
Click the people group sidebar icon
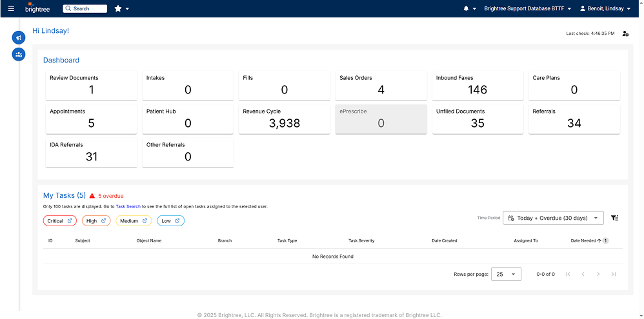(x=19, y=55)
